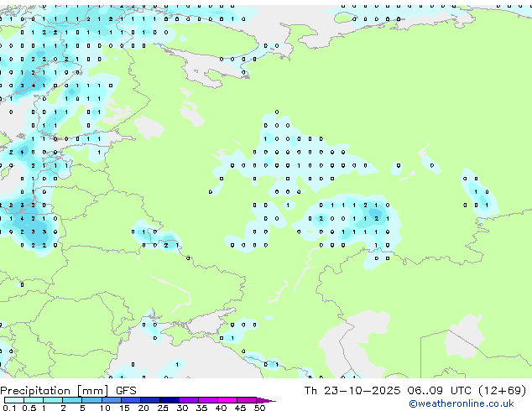
Task: Pick the 15–20 mm blue legend swatch
Action: (x=131, y=400)
